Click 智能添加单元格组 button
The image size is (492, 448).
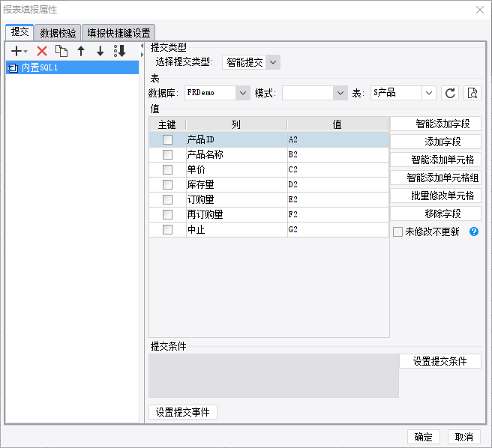[436, 178]
